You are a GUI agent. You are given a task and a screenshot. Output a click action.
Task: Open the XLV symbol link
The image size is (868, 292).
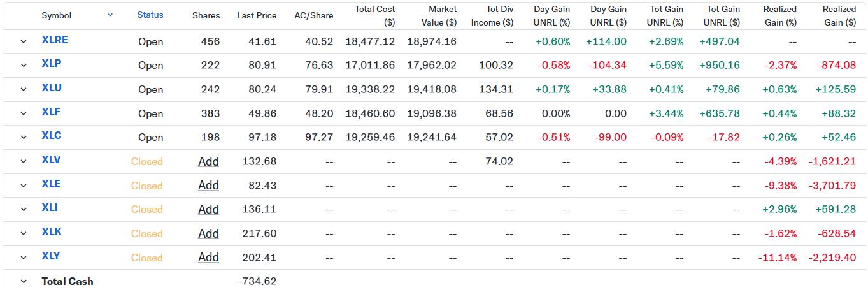tap(51, 160)
